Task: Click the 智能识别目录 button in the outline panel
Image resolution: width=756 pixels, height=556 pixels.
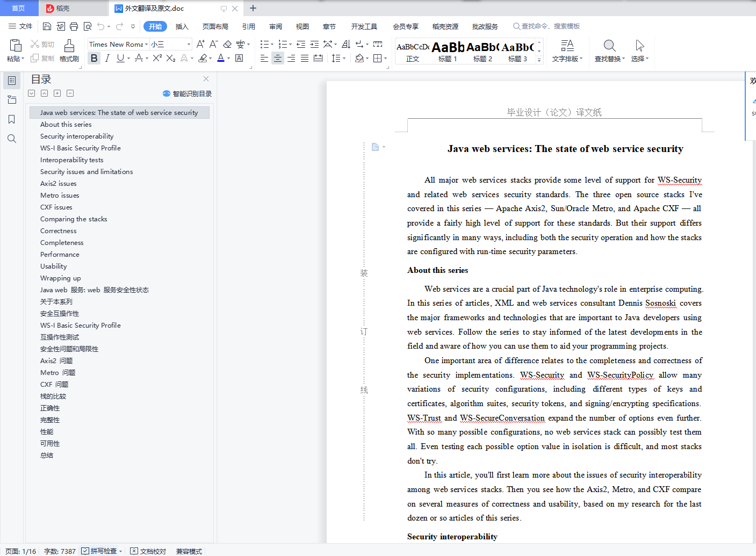Action: (187, 93)
